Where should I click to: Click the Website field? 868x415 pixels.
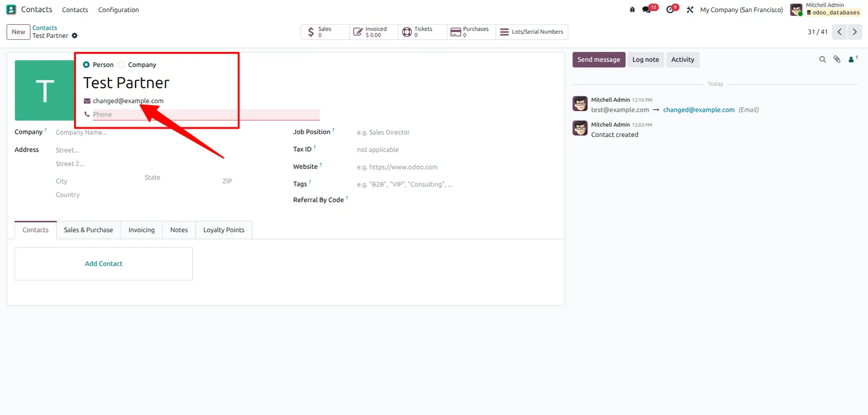tap(457, 167)
